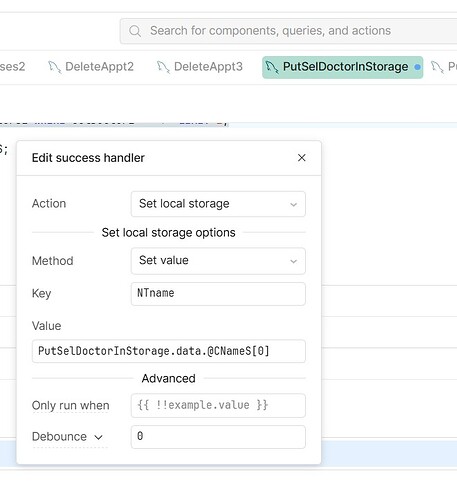
Task: Click the Debounce label text
Action: [x=59, y=437]
